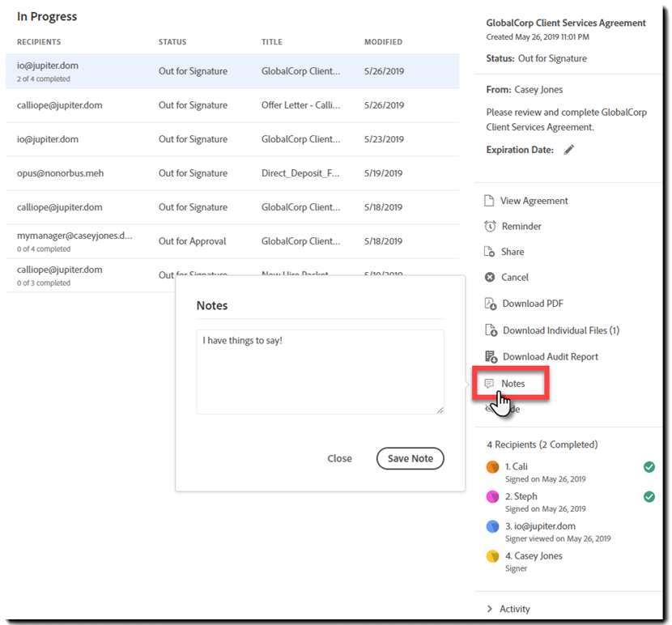The height and width of the screenshot is (625, 672).
Task: Click Steph's green completion checkmark
Action: (x=649, y=496)
